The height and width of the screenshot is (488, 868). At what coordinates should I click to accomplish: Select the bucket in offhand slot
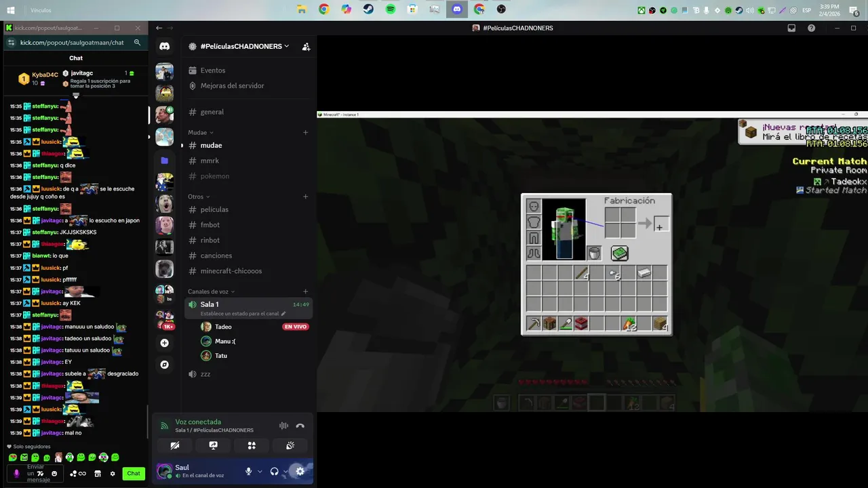[x=594, y=253]
